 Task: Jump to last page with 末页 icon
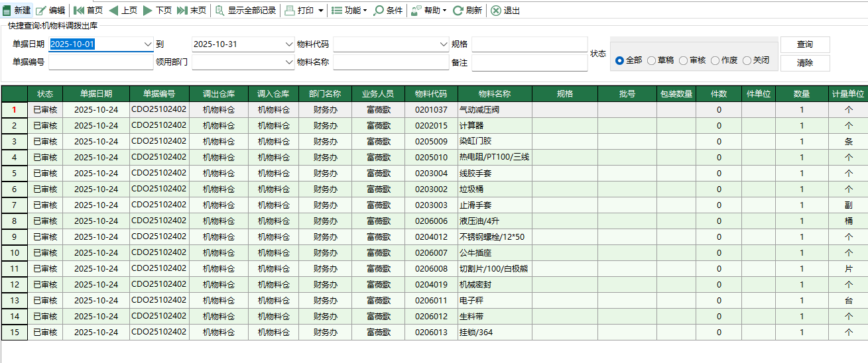(182, 11)
